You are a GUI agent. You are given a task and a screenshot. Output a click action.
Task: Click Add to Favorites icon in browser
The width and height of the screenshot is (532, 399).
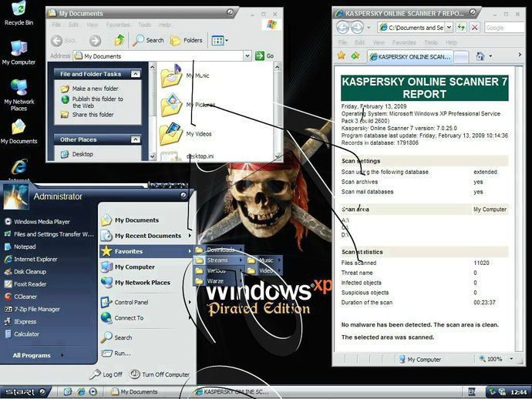pos(355,55)
